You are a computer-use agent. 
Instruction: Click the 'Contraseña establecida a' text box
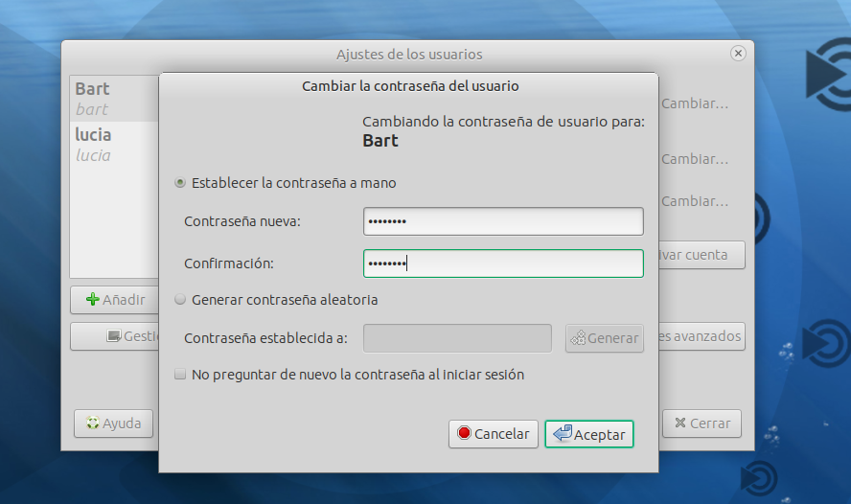[x=457, y=338]
